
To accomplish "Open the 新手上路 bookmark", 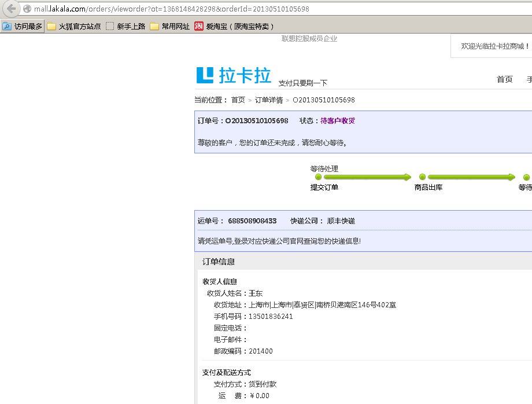I will click(125, 26).
